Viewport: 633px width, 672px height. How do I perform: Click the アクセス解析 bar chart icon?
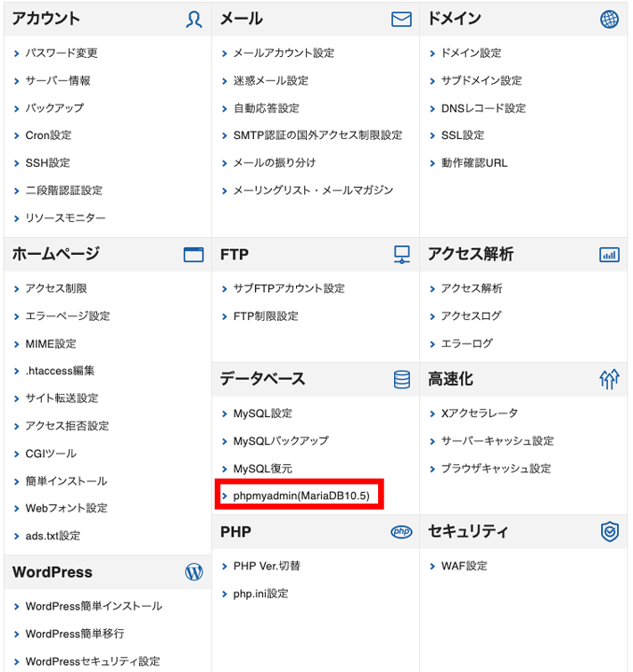609,255
